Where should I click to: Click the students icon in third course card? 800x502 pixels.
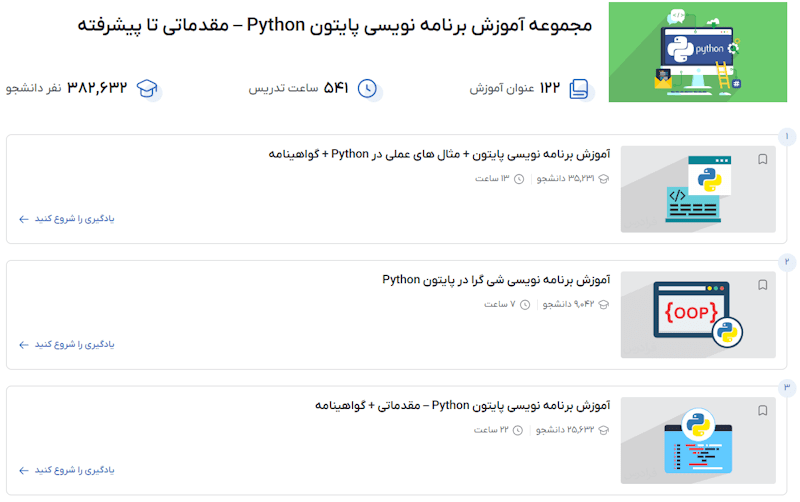[604, 430]
